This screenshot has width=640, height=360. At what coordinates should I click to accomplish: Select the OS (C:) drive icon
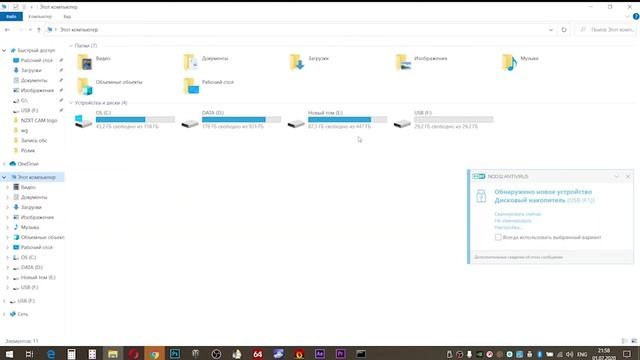coord(84,122)
